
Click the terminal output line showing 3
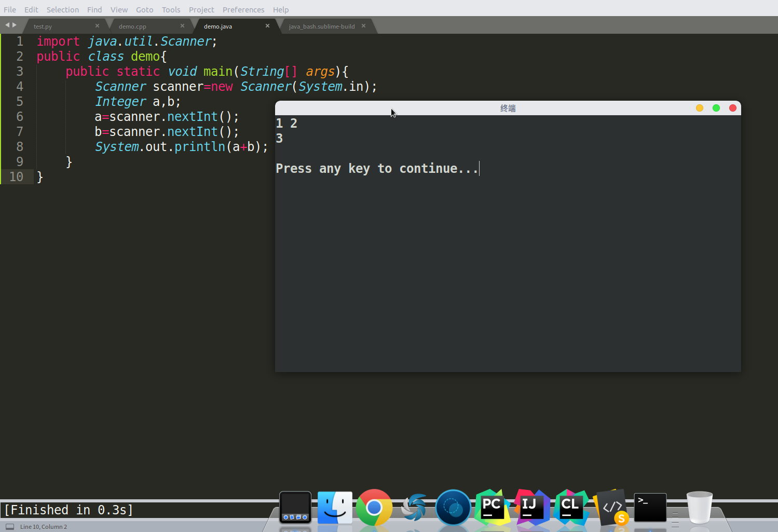click(279, 138)
